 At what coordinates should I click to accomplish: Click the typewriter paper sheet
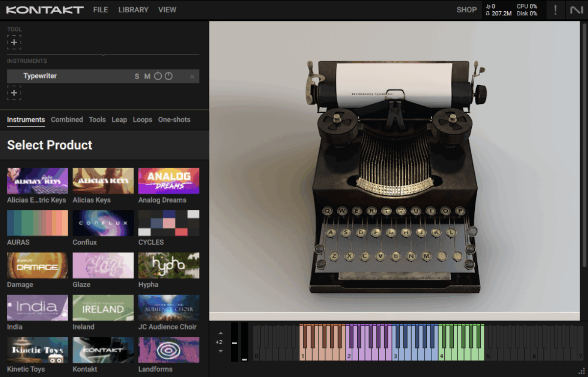point(394,85)
